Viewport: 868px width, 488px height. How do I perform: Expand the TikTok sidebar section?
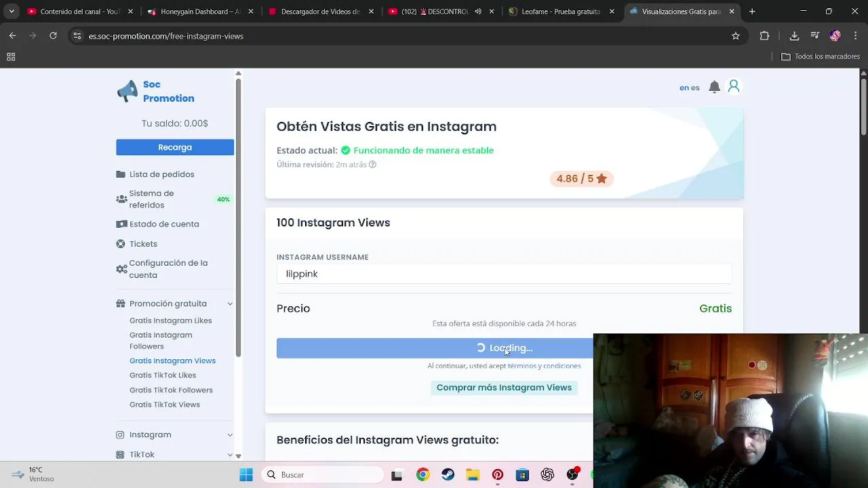point(230,455)
